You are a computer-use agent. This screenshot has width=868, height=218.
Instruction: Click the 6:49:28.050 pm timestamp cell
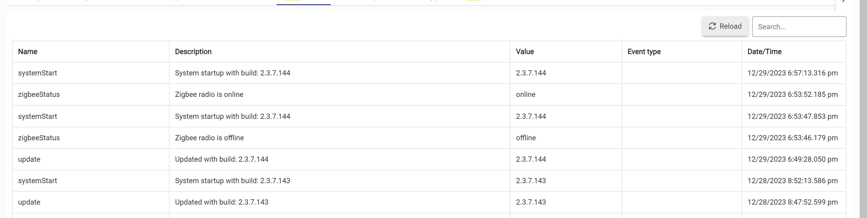[x=792, y=159]
